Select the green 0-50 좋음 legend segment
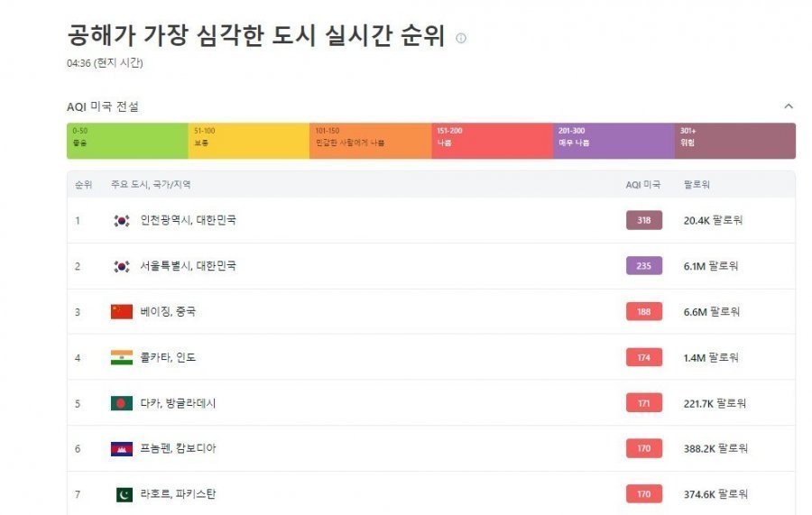 click(127, 141)
